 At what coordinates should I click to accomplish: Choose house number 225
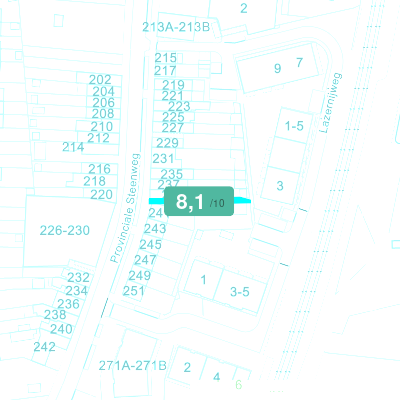(x=173, y=117)
